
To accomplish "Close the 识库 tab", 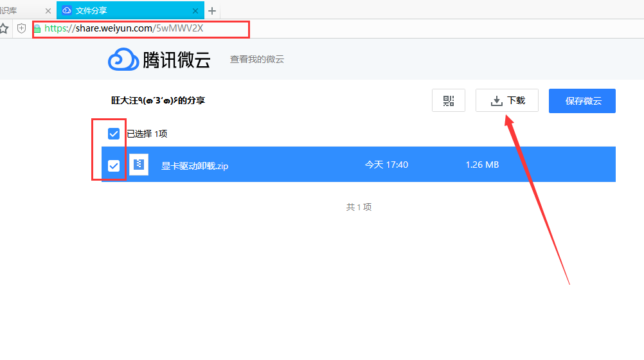I will (x=48, y=11).
